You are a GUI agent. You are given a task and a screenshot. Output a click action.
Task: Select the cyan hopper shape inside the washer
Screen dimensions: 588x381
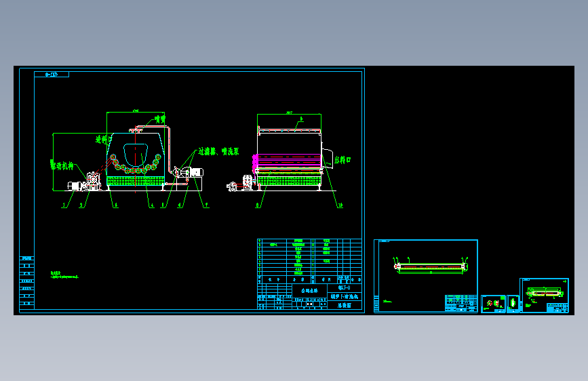(136, 155)
